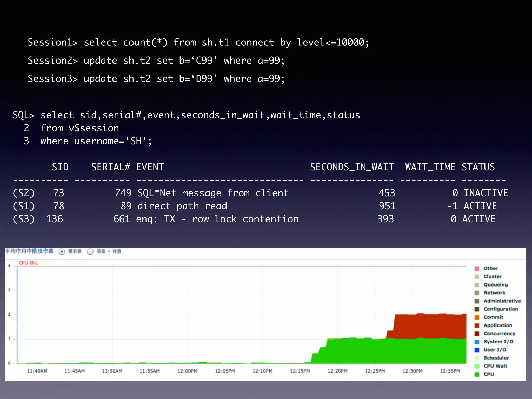Click the Other pink legend swatch
The image size is (532, 399).
pos(477,269)
